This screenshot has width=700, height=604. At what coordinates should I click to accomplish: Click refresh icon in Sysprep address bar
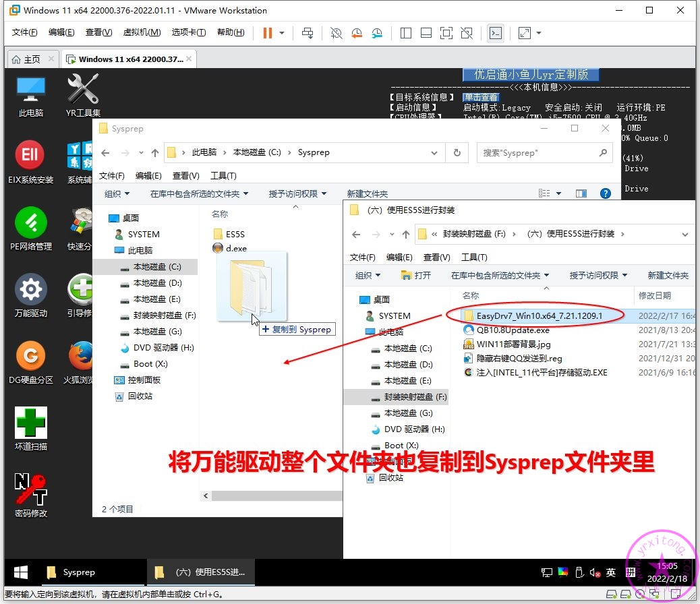click(457, 152)
